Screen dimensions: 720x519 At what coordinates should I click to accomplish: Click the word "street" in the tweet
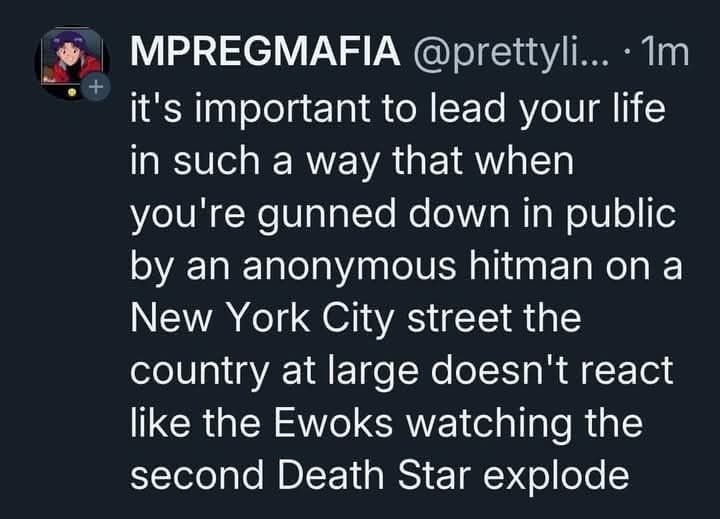click(x=459, y=318)
